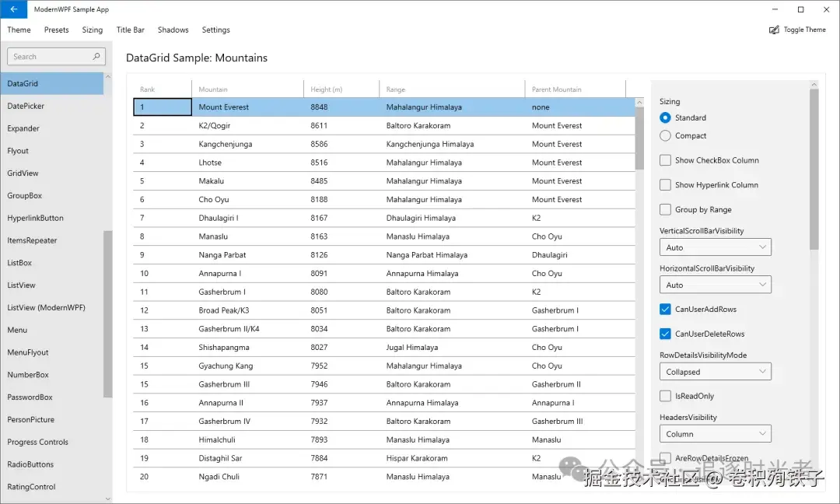Select ItemsRepeater in the sidebar list
The image size is (840, 504).
tap(52, 240)
